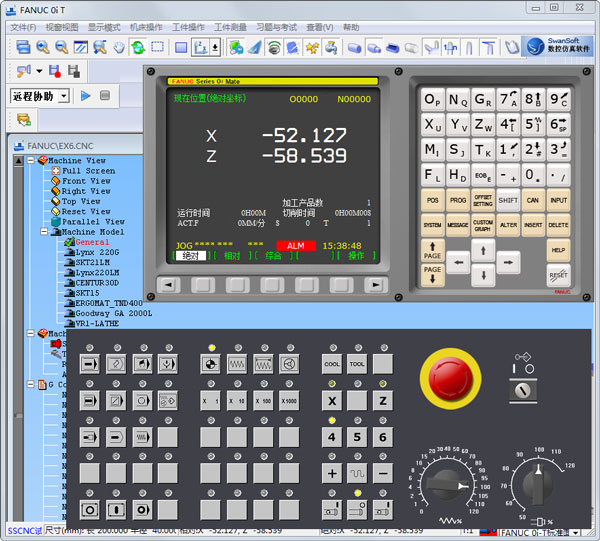This screenshot has width=600, height=541.
Task: Click the POS function key
Action: [432, 200]
